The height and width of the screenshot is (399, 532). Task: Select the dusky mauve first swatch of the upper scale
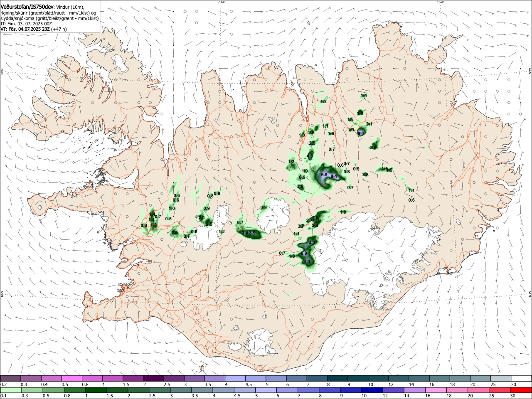click(11, 378)
